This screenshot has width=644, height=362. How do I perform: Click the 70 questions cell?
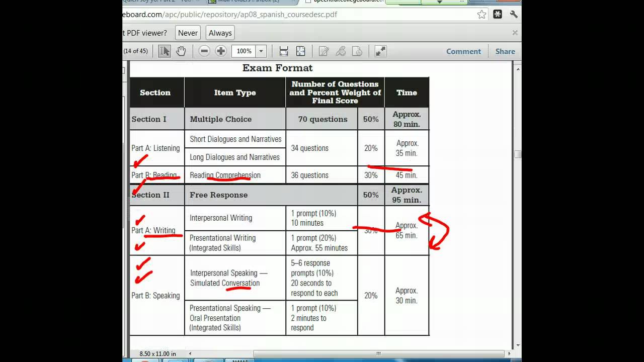[323, 119]
